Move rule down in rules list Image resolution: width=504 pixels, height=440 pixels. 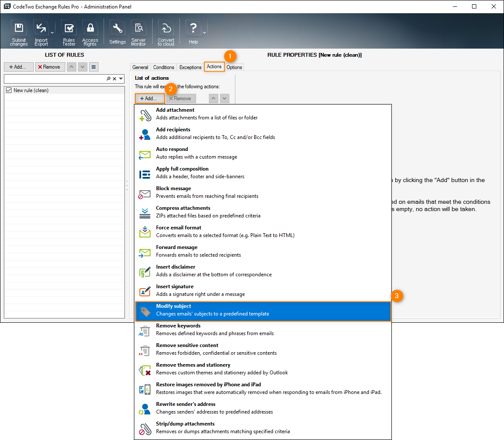coord(83,67)
